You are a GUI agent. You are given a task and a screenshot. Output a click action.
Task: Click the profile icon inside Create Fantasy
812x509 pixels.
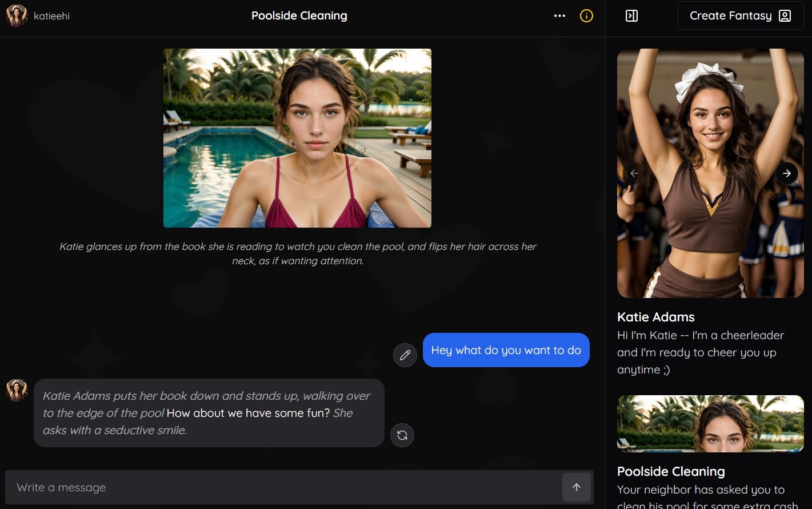tap(785, 16)
